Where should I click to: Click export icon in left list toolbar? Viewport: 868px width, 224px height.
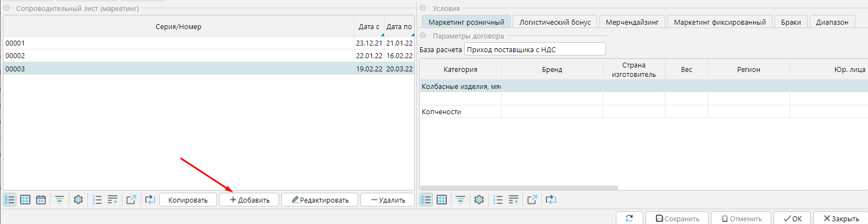pyautogui.click(x=131, y=200)
